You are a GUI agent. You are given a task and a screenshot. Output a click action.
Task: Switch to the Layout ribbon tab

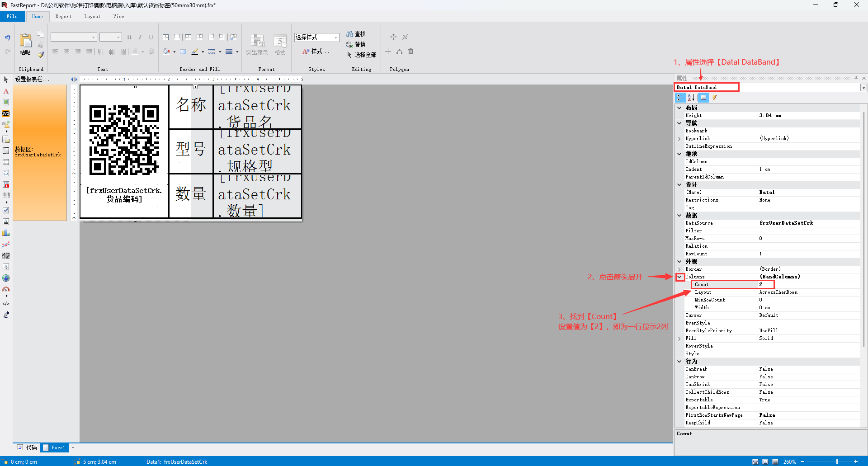93,16
